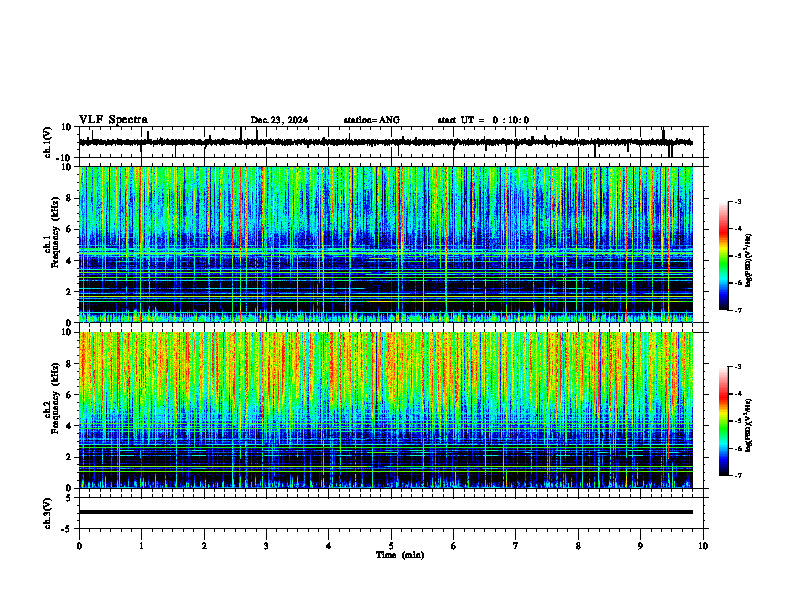Click the ch.2 color bar log(PSD) label
Screen dimensions: 792x612
749,425
